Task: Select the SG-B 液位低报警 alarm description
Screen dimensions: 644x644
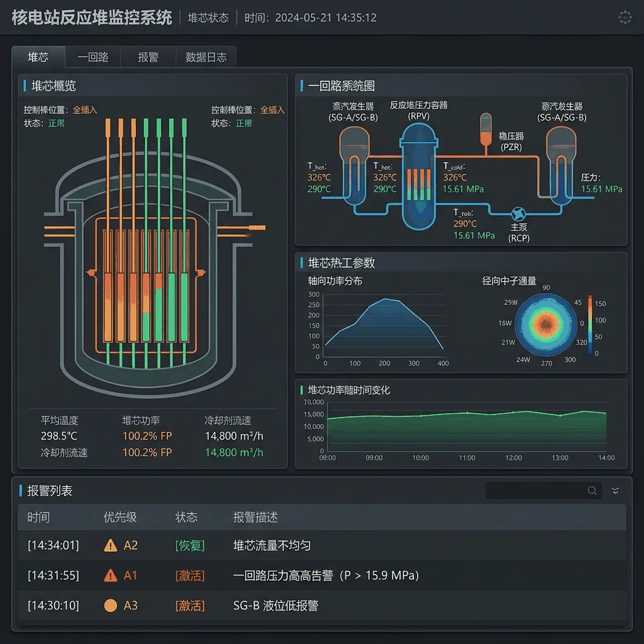Action: click(x=275, y=606)
